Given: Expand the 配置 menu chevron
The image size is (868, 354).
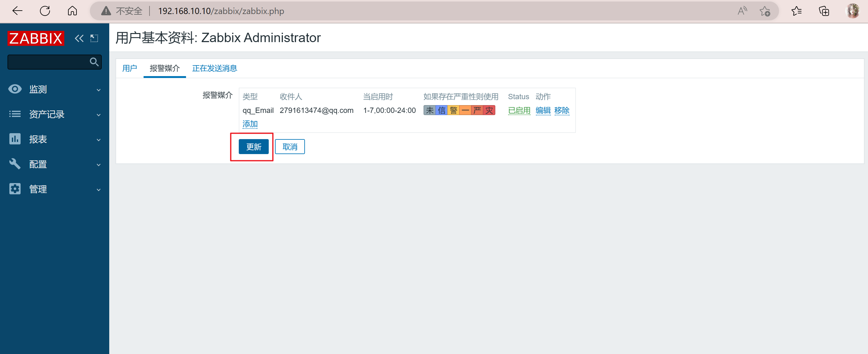Looking at the screenshot, I should pos(98,165).
